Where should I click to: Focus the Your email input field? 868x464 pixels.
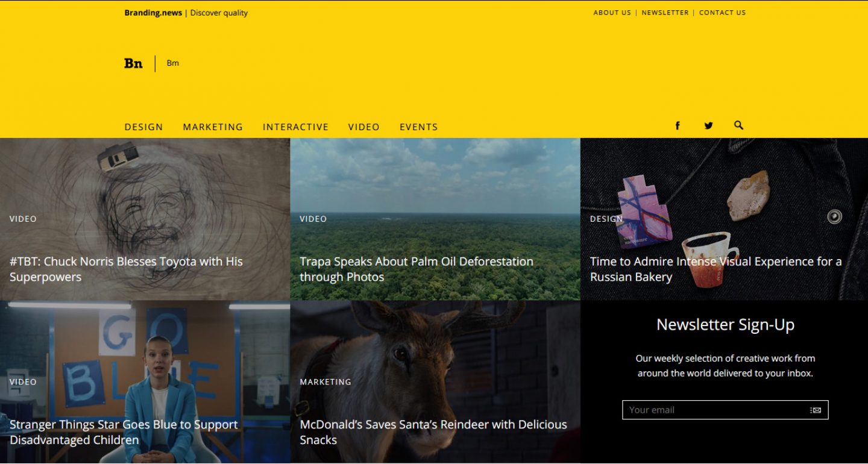pos(714,410)
